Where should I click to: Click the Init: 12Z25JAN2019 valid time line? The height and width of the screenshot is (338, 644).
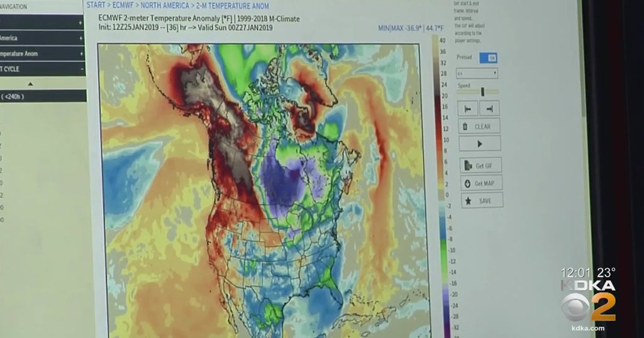pos(186,28)
